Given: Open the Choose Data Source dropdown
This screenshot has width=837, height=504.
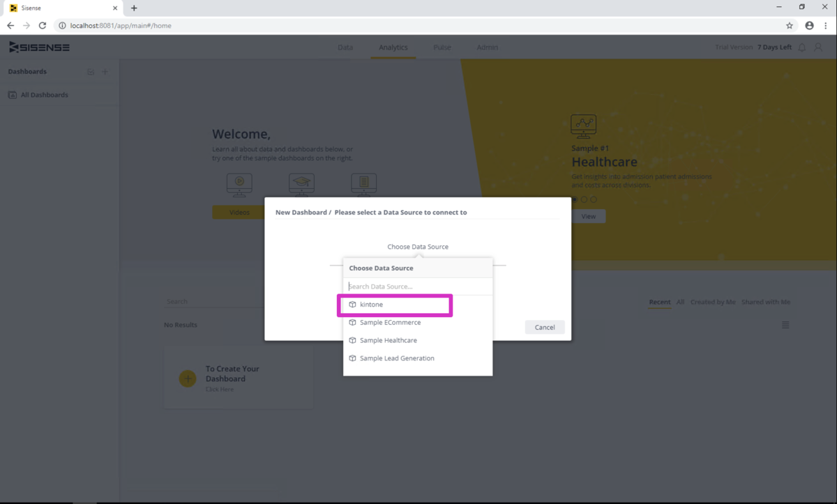Looking at the screenshot, I should point(418,247).
